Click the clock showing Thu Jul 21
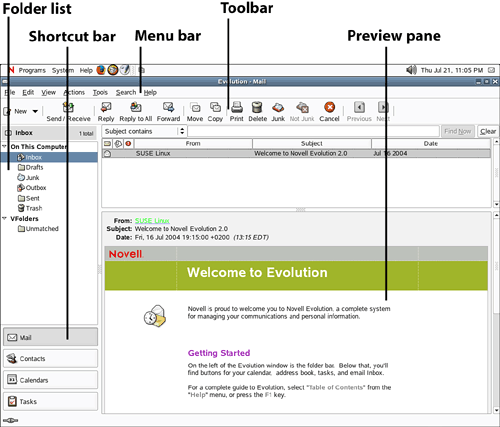500x427 pixels. click(x=452, y=70)
